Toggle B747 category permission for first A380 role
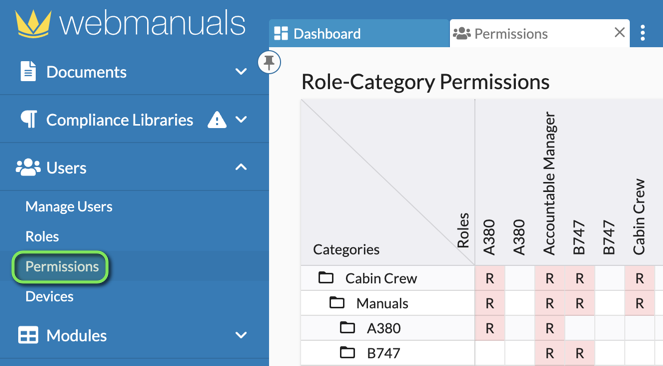 point(490,353)
